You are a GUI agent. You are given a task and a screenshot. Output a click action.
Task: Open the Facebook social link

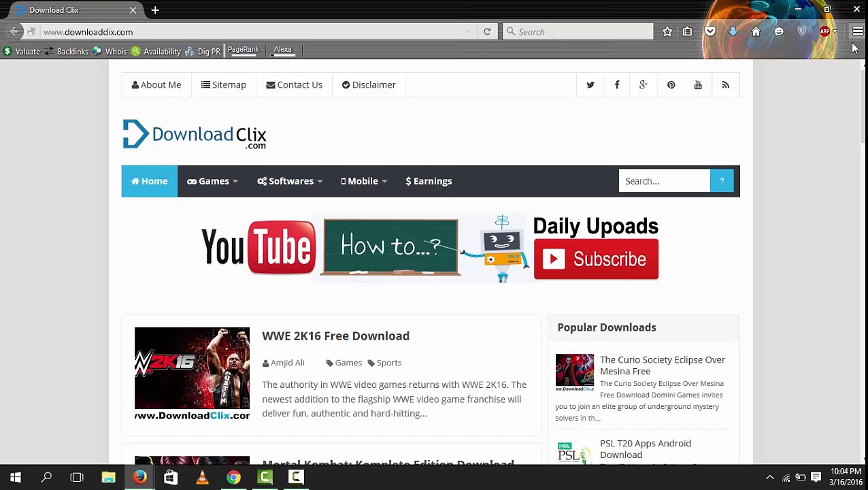click(617, 85)
